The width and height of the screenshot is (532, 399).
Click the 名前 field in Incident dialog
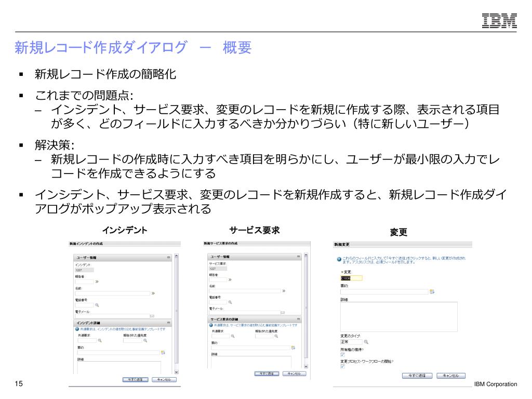pyautogui.click(x=112, y=293)
